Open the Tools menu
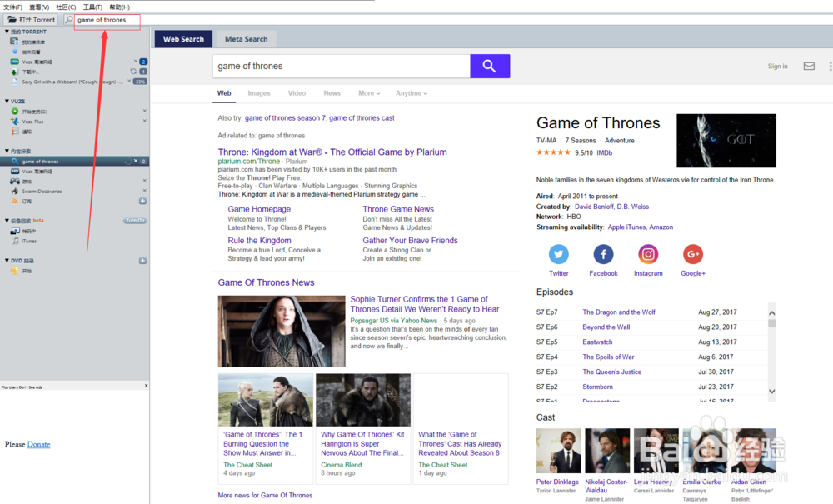The height and width of the screenshot is (504, 833). (92, 7)
